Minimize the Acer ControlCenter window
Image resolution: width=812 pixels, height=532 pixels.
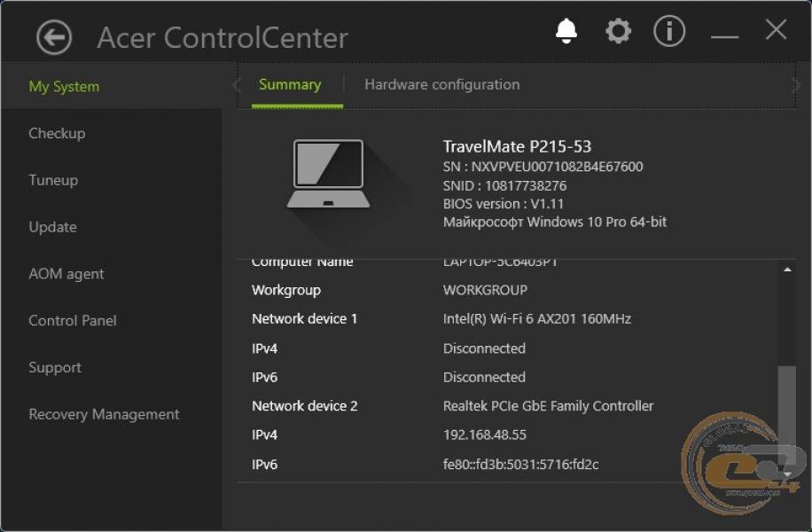tap(724, 36)
